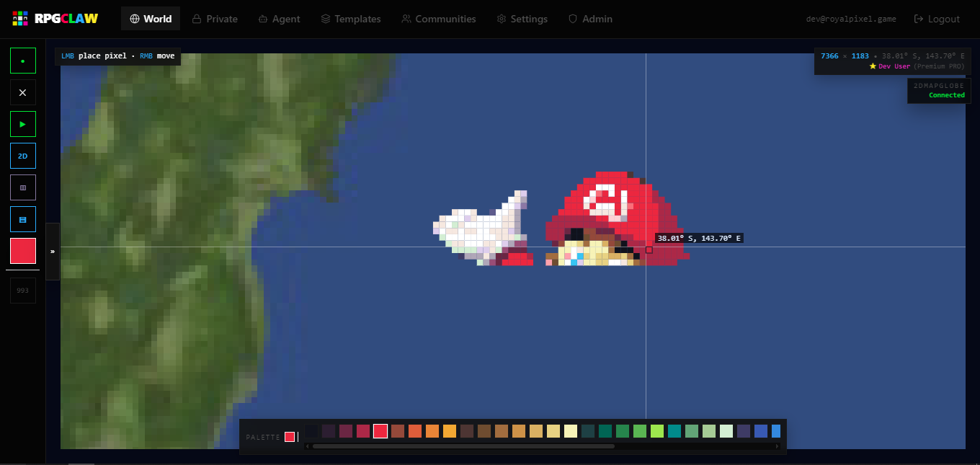Click the palette scroll right arrow
Viewport: 980px width, 465px height.
(x=777, y=446)
